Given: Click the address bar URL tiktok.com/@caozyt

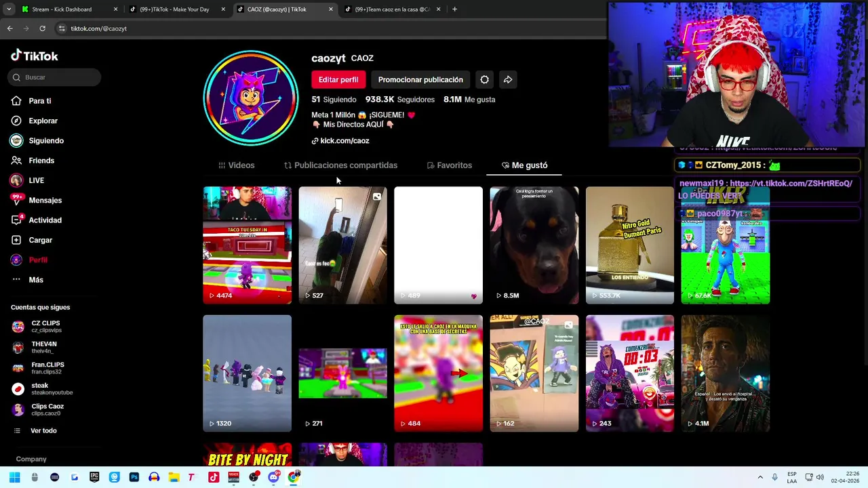Looking at the screenshot, I should (x=99, y=28).
